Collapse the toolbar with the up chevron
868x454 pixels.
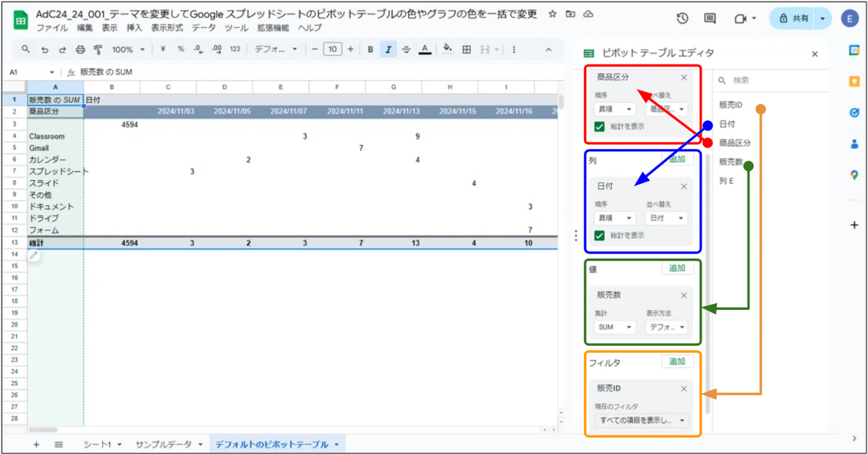pyautogui.click(x=548, y=49)
